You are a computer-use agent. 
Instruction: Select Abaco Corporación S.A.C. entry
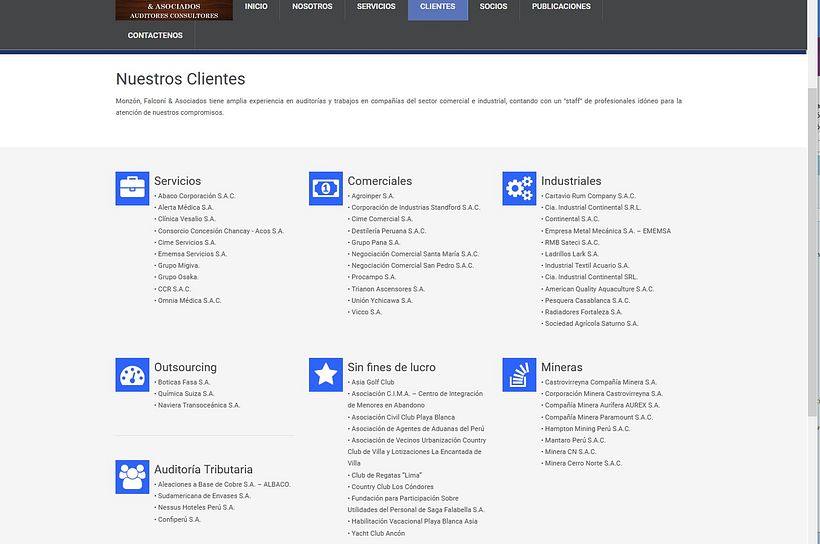[196, 196]
